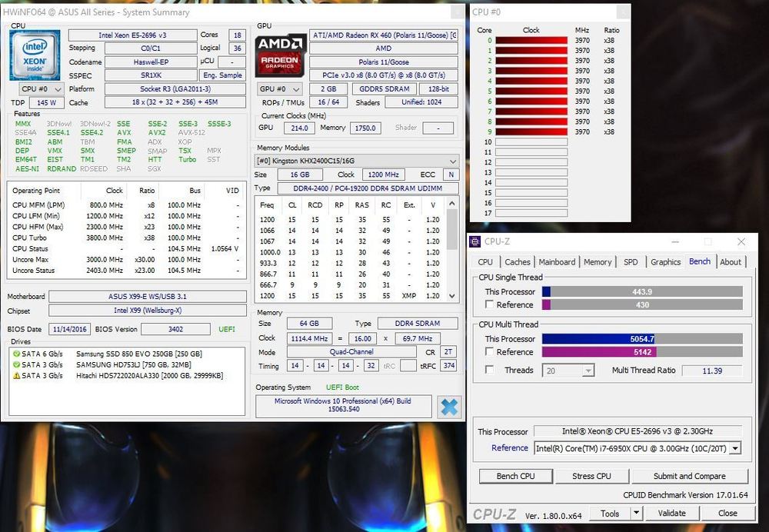Viewport: 769px width, 532px height.
Task: Click the XMP timing row in memory table
Action: pos(350,296)
